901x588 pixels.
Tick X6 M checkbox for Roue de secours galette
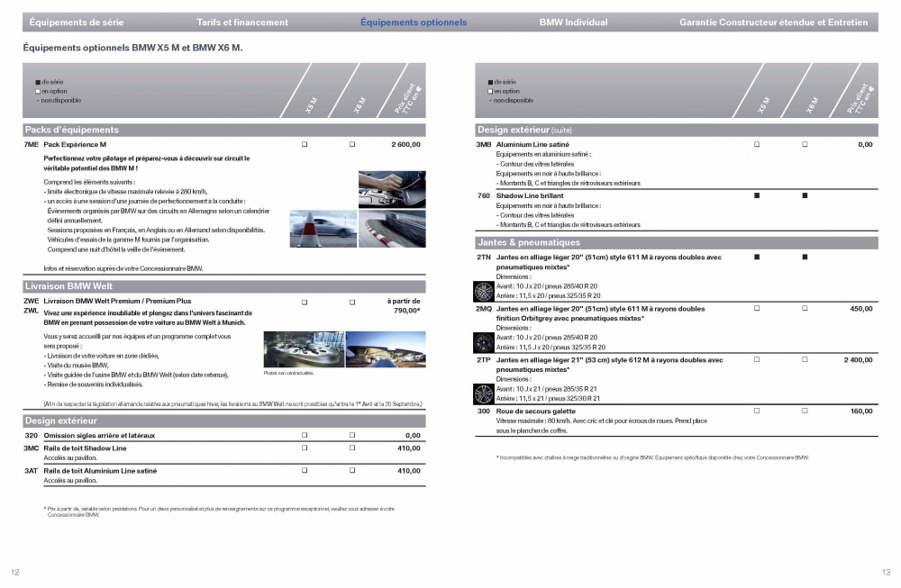tap(805, 411)
